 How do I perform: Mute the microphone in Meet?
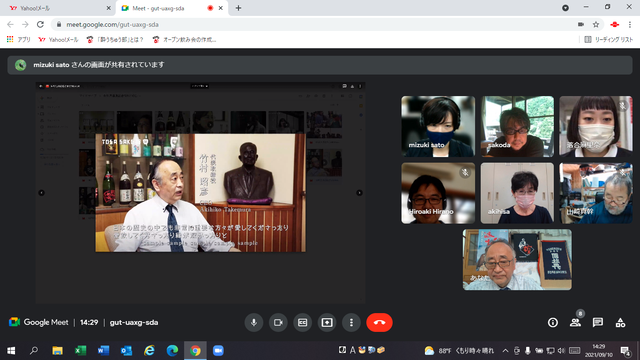[253, 322]
